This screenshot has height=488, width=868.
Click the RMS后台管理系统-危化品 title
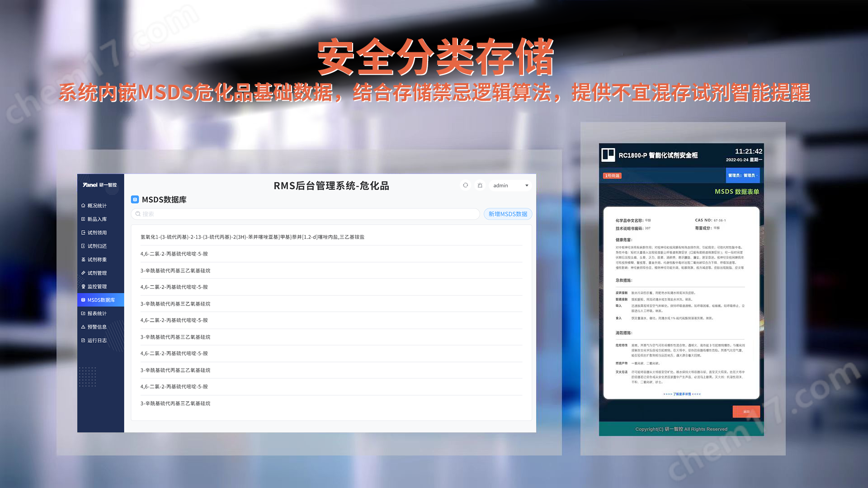pos(331,186)
